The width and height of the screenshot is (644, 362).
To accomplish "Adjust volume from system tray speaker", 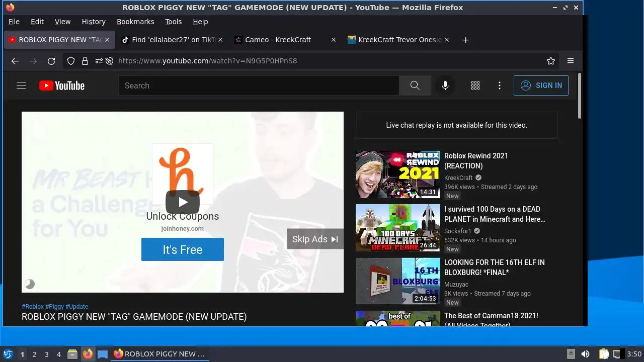I will pyautogui.click(x=585, y=354).
